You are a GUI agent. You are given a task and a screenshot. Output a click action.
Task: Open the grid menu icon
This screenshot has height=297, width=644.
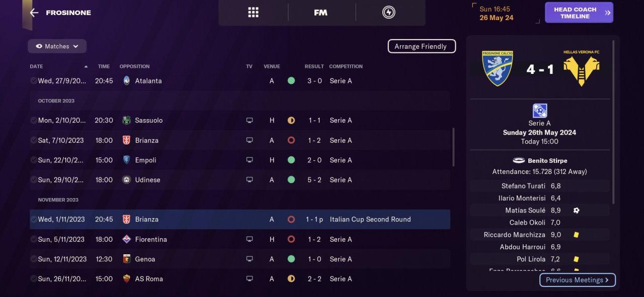click(253, 13)
